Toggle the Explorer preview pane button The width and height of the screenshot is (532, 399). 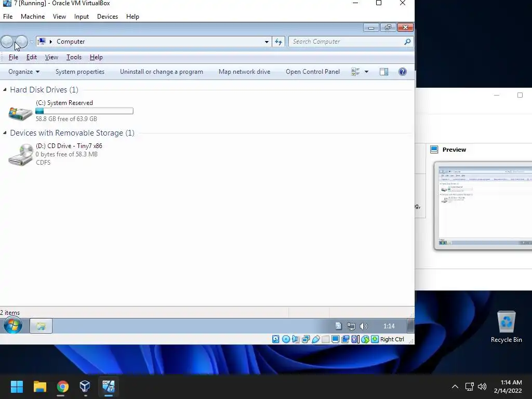pyautogui.click(x=384, y=72)
